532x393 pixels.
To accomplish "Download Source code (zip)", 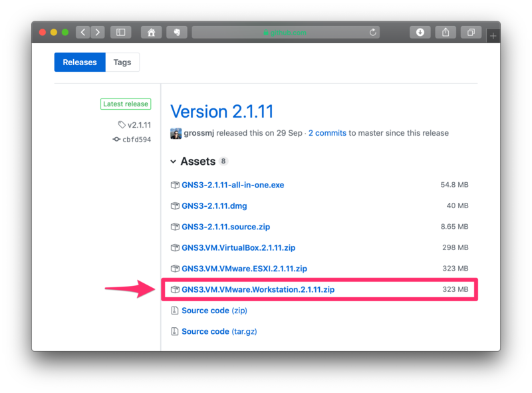I will point(214,311).
